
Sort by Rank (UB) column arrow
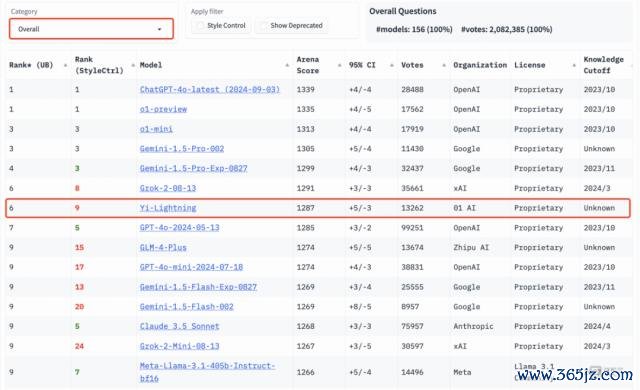click(65, 65)
